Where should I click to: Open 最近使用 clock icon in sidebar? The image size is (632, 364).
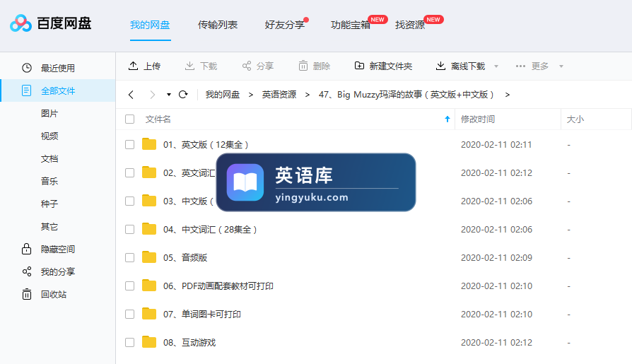(x=27, y=68)
